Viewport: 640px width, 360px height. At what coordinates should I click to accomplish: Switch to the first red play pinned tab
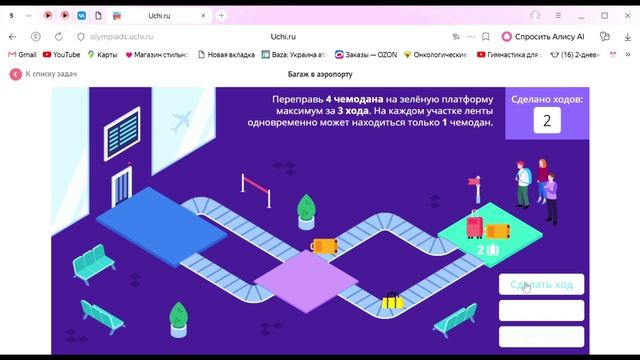48,16
